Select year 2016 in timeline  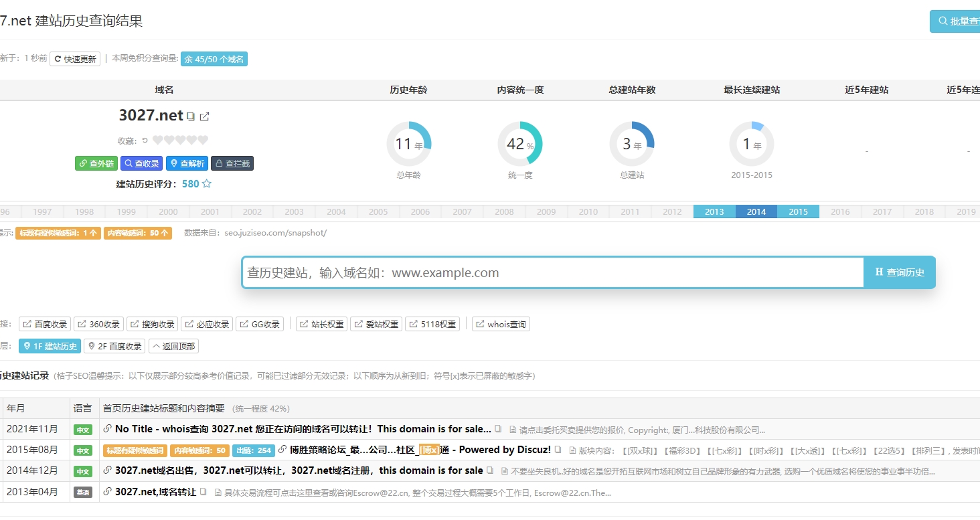(x=840, y=211)
